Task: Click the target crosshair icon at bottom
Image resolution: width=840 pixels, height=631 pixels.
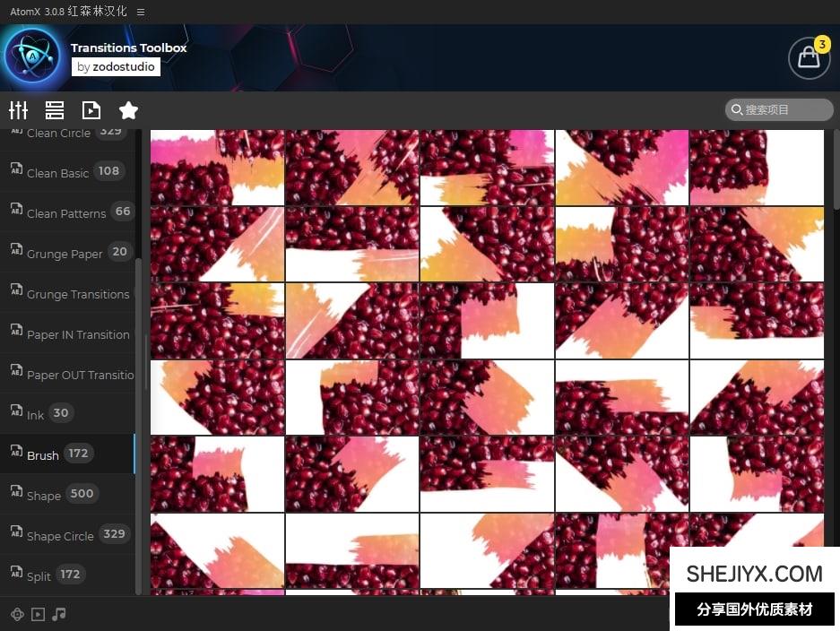Action: (x=17, y=614)
